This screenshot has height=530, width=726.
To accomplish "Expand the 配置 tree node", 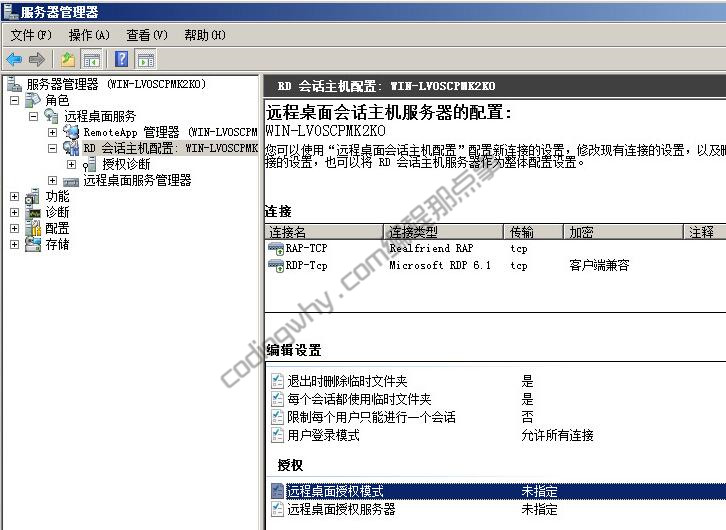I will pos(14,228).
